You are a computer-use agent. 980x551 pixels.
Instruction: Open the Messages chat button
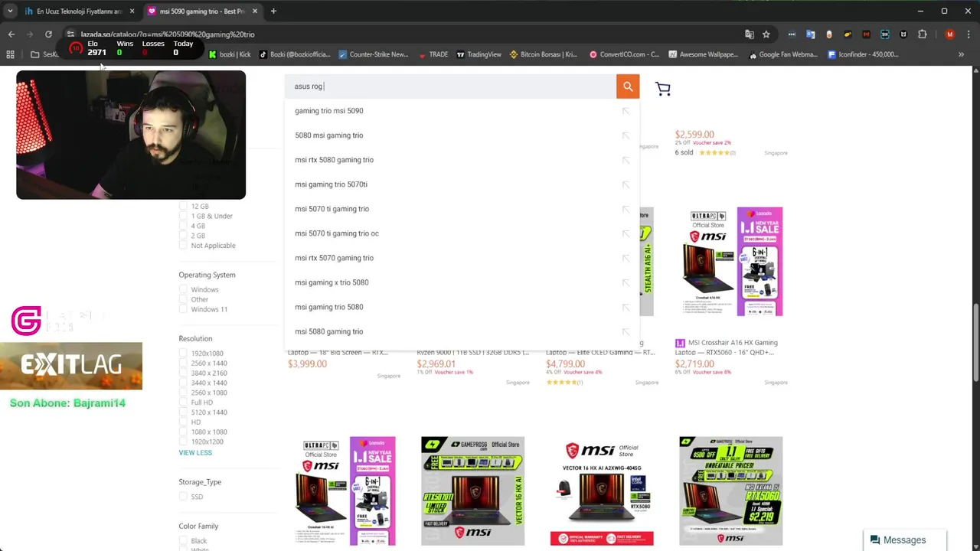tap(898, 540)
